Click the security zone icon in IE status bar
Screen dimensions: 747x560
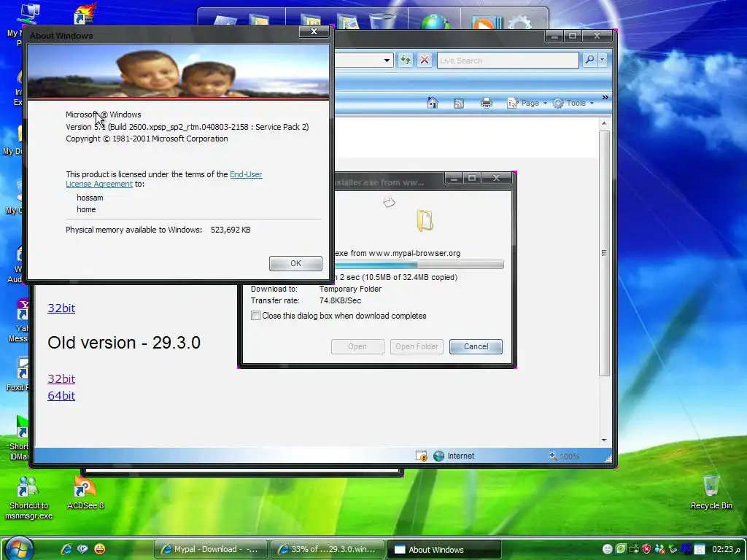[422, 456]
